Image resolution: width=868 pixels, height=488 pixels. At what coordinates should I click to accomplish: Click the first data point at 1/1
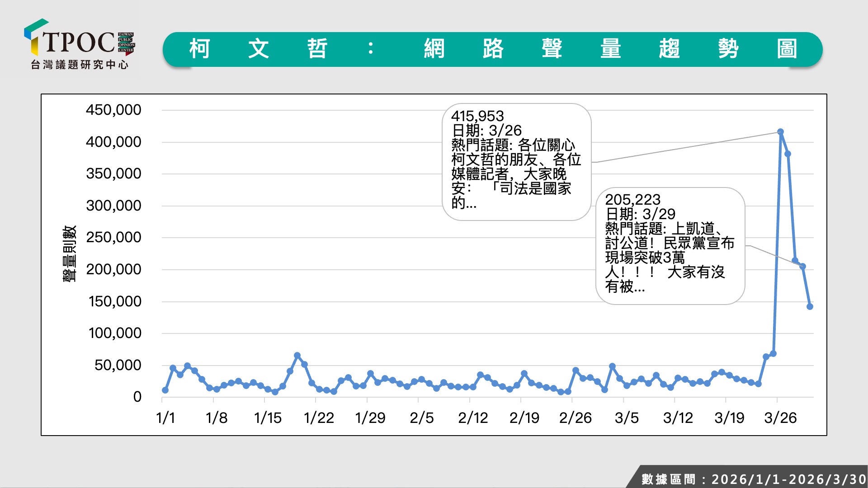(x=165, y=390)
